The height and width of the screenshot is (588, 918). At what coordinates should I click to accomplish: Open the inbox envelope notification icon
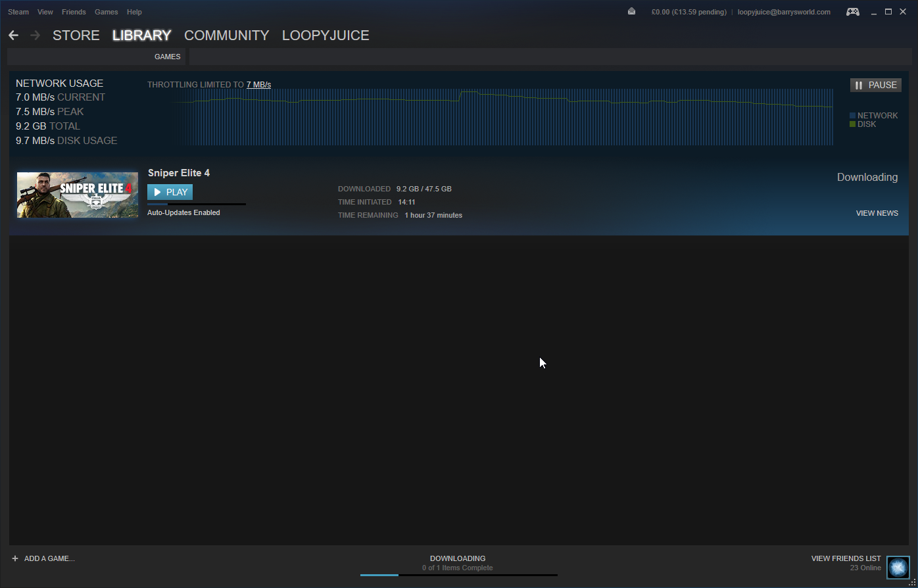click(631, 11)
